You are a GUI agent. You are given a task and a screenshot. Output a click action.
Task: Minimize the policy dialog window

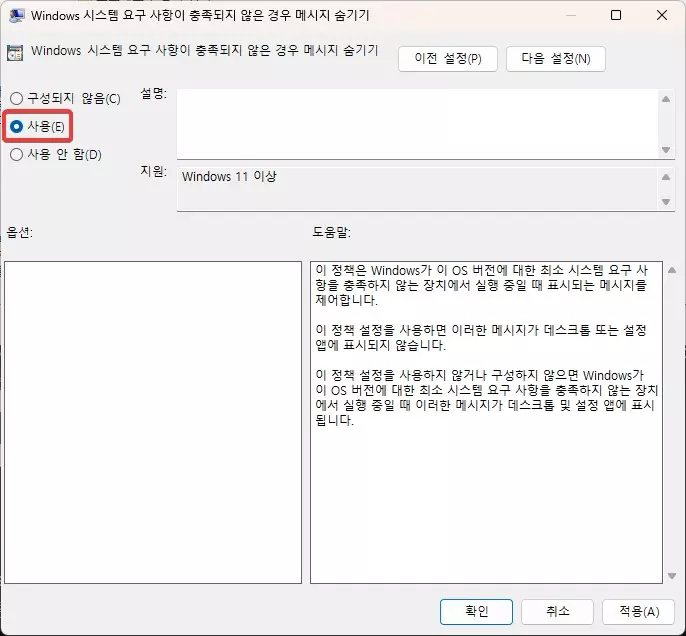point(570,15)
